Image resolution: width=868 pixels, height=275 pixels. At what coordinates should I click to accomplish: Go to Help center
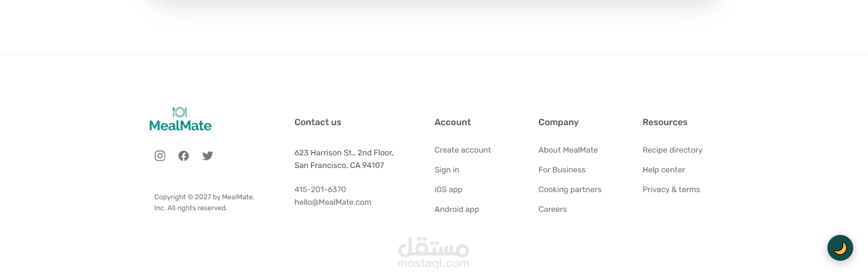coord(663,170)
